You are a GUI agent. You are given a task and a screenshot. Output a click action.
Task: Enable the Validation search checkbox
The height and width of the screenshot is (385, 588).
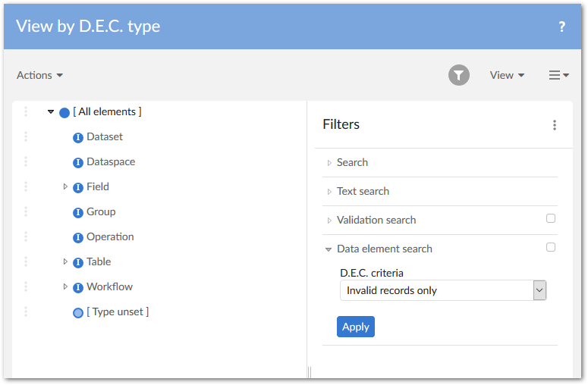pyautogui.click(x=551, y=218)
